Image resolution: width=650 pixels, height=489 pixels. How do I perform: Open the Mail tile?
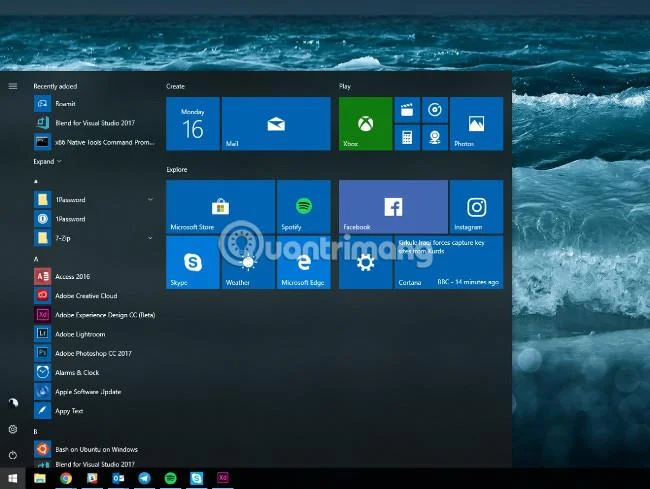pyautogui.click(x=276, y=123)
